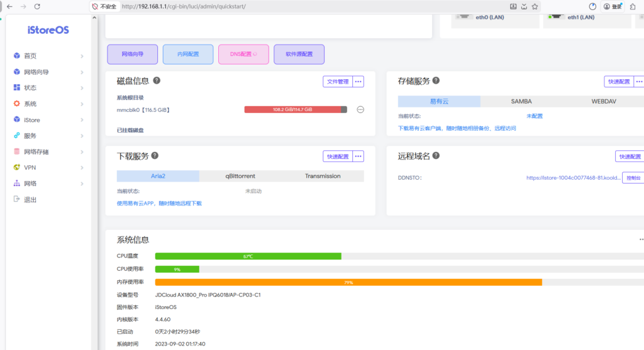Screen dimensions: 644x350
Task: Click the three-dot button next to 文件管理
Action: [x=358, y=82]
